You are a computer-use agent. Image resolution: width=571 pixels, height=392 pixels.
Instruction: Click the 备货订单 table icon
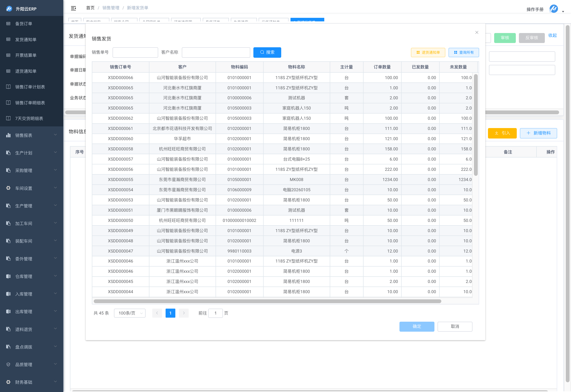[8, 24]
